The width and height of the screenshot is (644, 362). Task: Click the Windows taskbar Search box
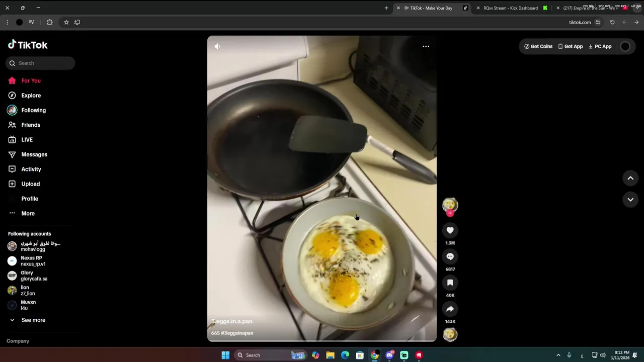click(270, 355)
